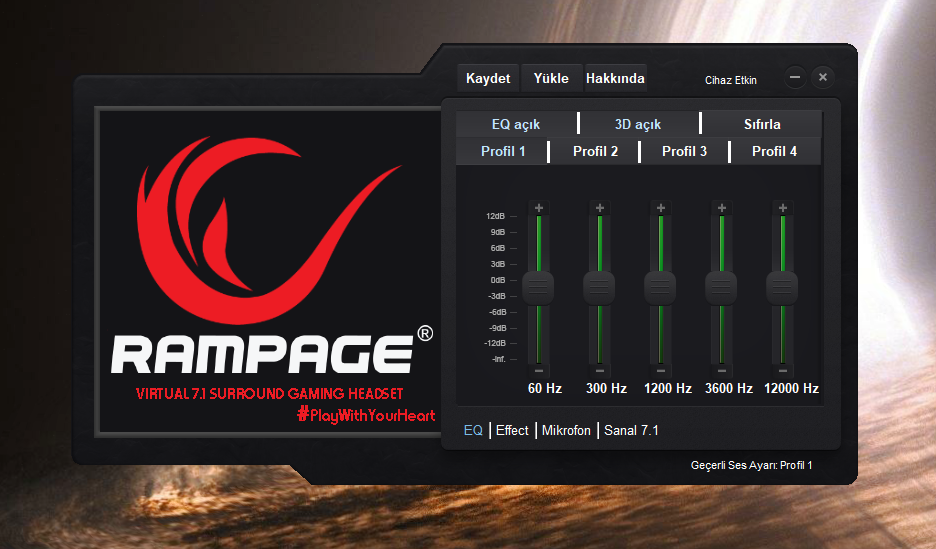Screen dimensions: 936x549
Task: Switch to the Effect tab
Action: (x=512, y=430)
